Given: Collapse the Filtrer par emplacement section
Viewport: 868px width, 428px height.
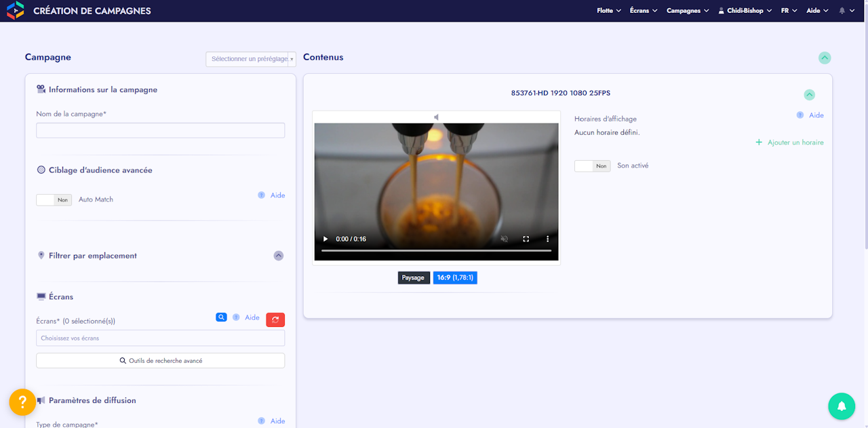Looking at the screenshot, I should point(278,256).
